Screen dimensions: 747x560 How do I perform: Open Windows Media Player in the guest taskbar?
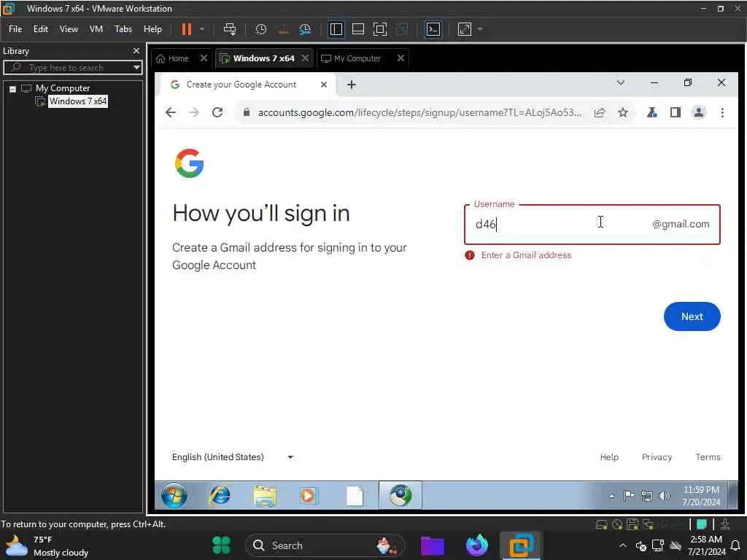click(309, 496)
